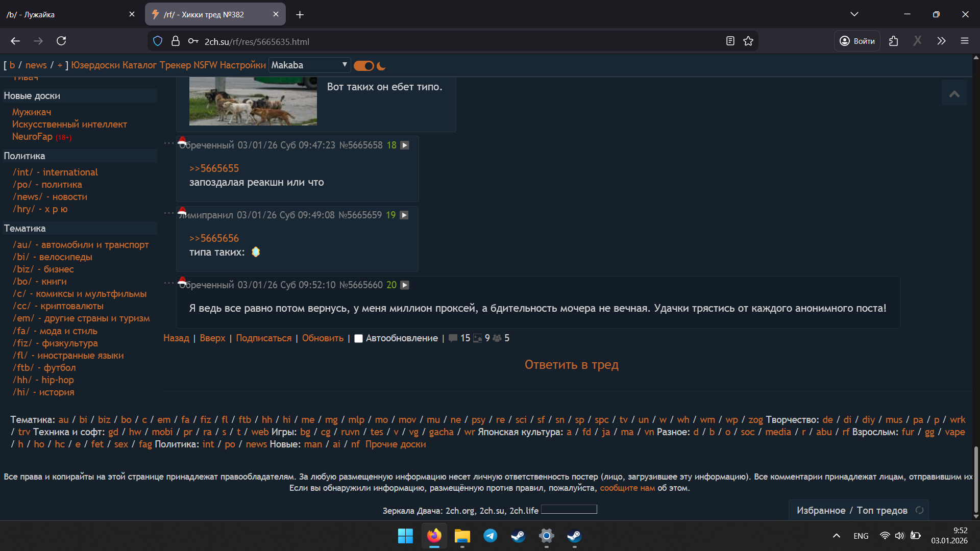Open the Firefox hamburger menu

pos(964,41)
